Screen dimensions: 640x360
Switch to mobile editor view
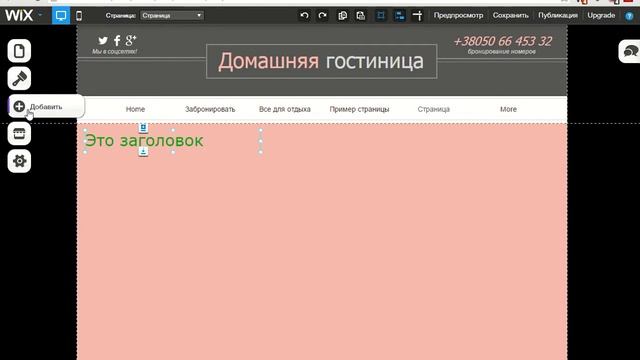(x=79, y=16)
